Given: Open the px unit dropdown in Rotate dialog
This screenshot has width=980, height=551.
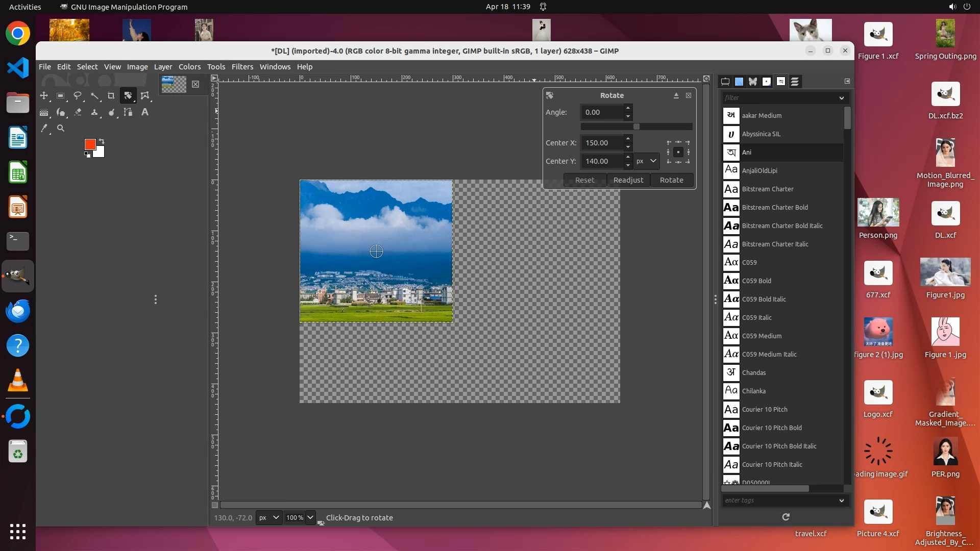Looking at the screenshot, I should point(646,161).
